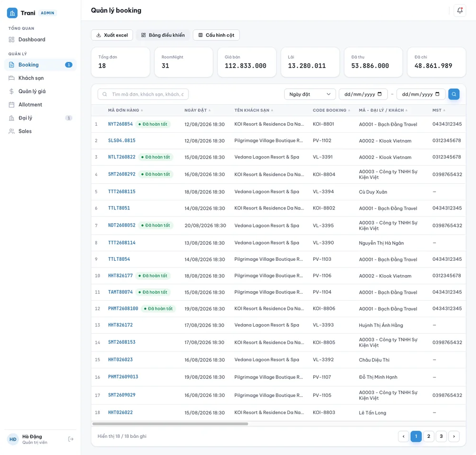Sort by CODE BOOKING column header
The image size is (476, 455).
[x=331, y=110]
